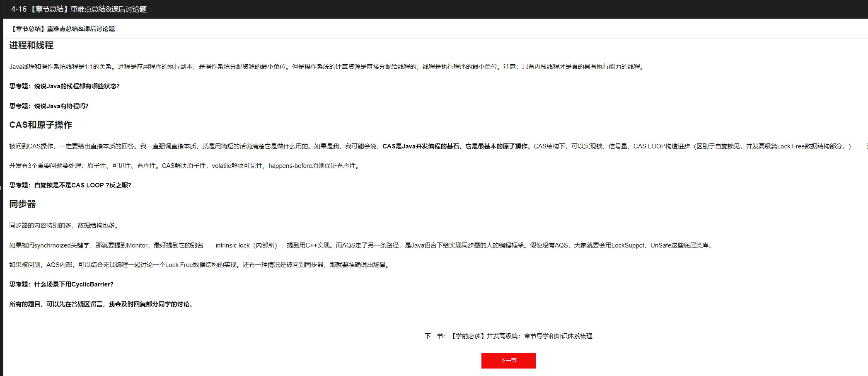Click the top title bar 4-16 章节总结
This screenshot has width=868, height=376.
point(79,9)
